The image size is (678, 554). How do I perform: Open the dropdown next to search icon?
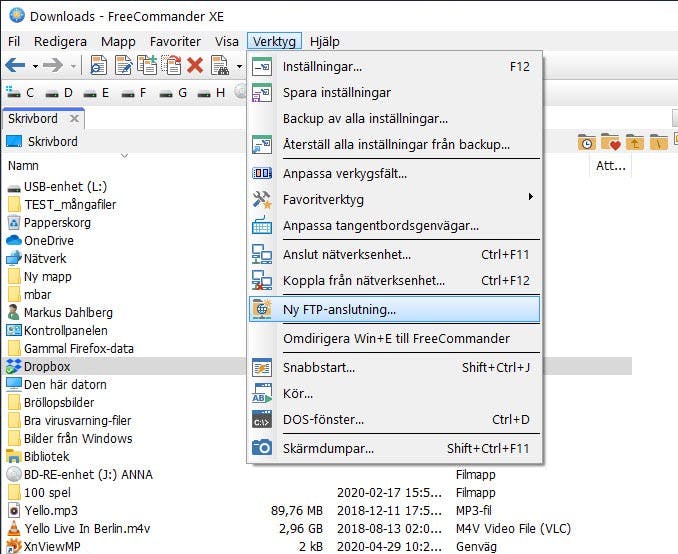(239, 66)
